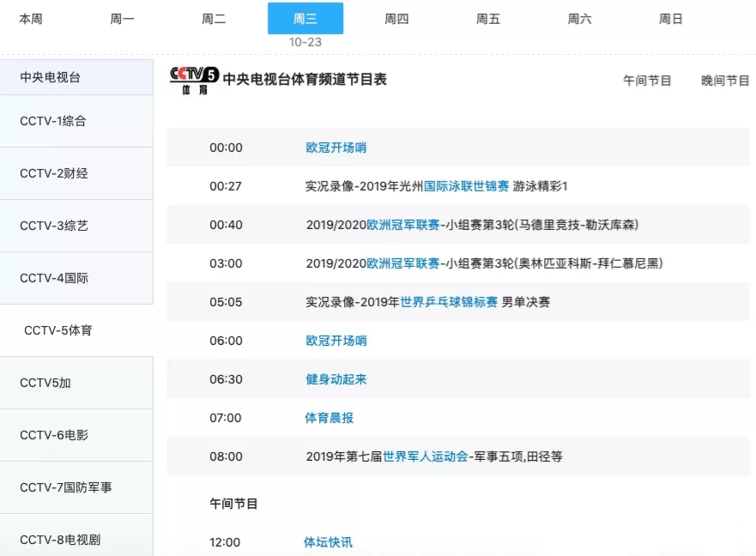Click the 世界乒乓球锦标赛 link
The image size is (756, 556).
[449, 302]
